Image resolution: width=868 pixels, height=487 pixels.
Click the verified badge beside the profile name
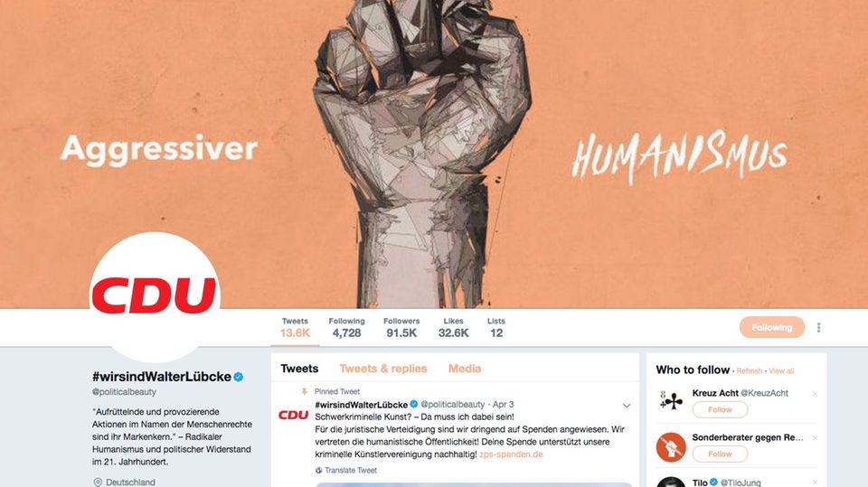pyautogui.click(x=239, y=377)
